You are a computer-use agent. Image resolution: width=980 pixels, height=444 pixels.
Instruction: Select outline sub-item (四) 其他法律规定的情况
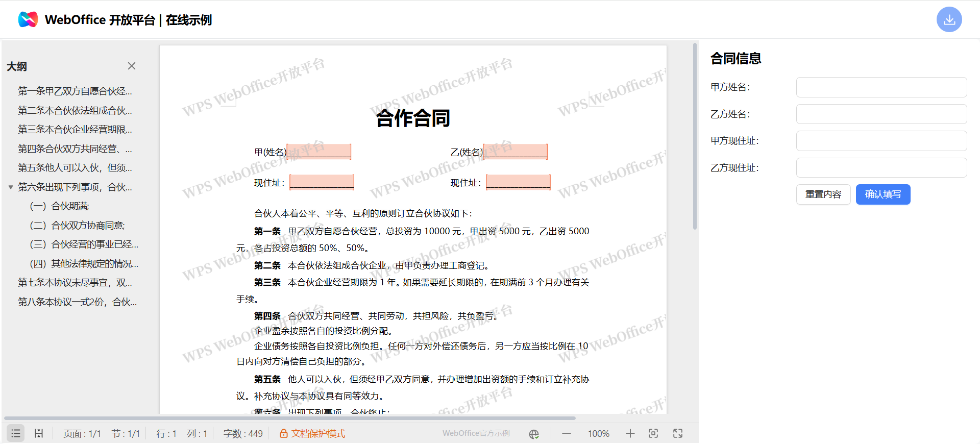(x=84, y=264)
